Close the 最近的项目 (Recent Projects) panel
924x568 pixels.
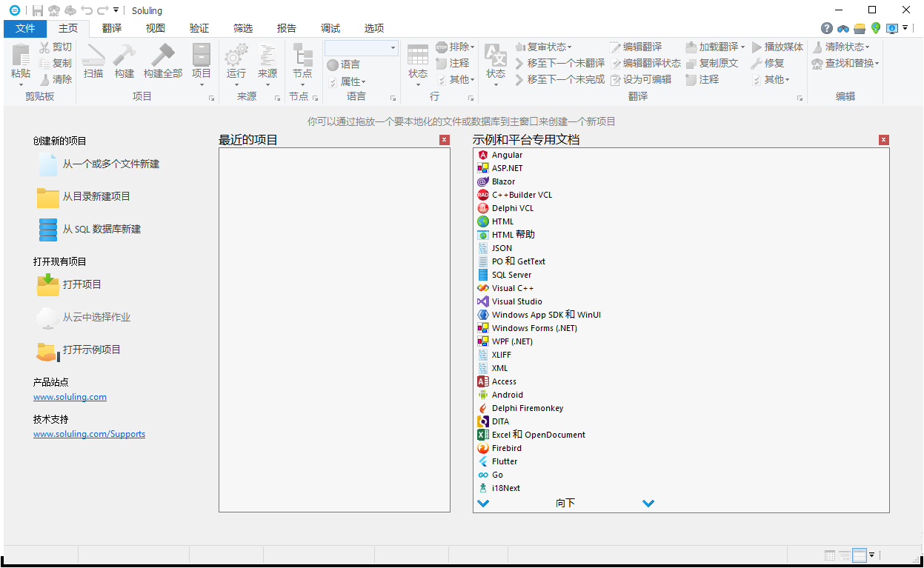click(443, 139)
